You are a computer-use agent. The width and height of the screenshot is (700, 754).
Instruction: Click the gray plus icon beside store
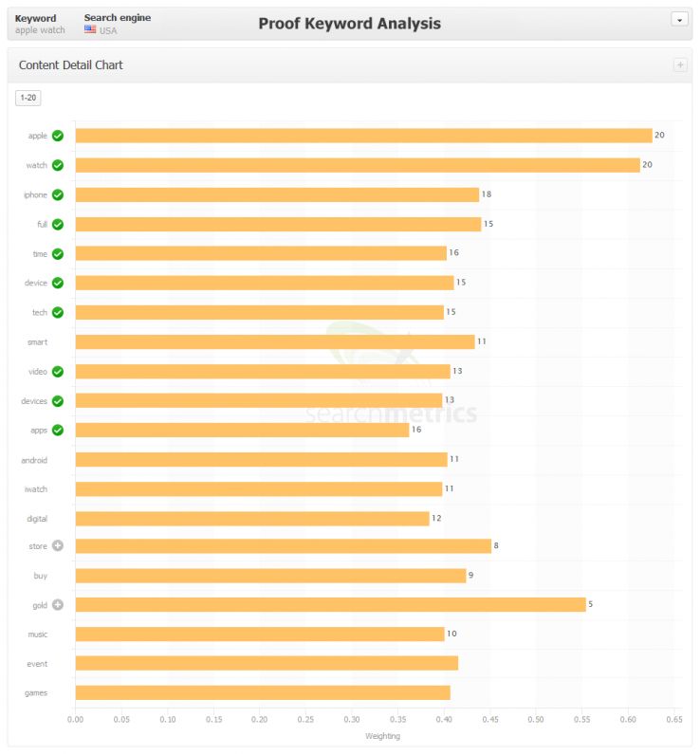[x=58, y=545]
